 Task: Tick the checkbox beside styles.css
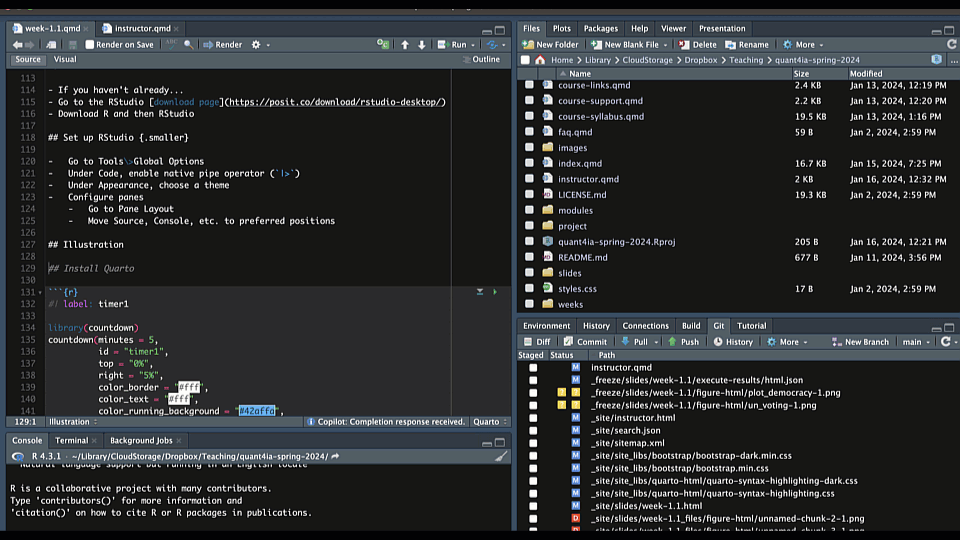coord(530,288)
